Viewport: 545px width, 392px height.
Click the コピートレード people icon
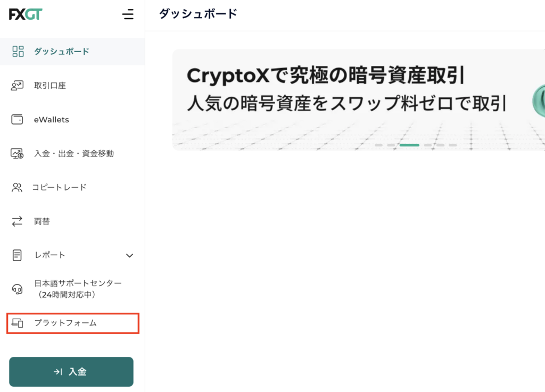18,187
